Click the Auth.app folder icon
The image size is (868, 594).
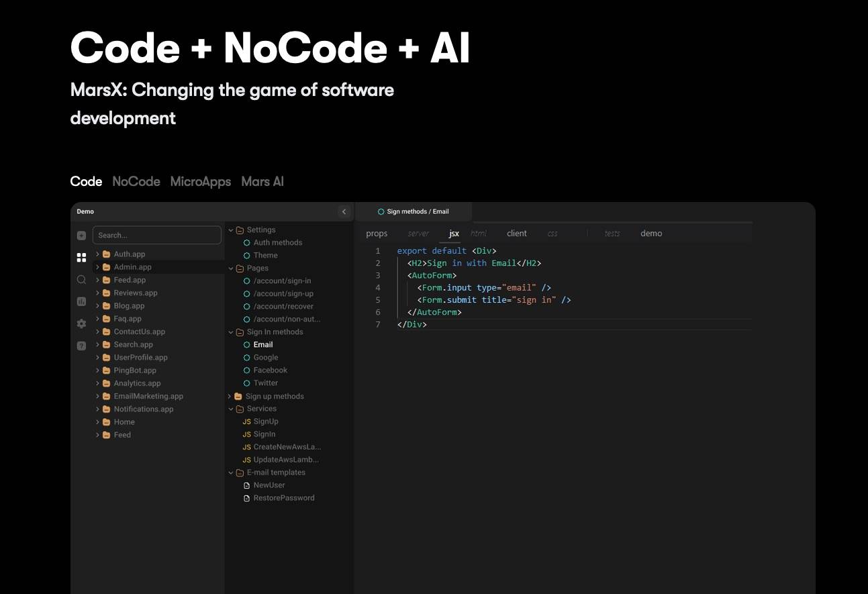click(106, 254)
